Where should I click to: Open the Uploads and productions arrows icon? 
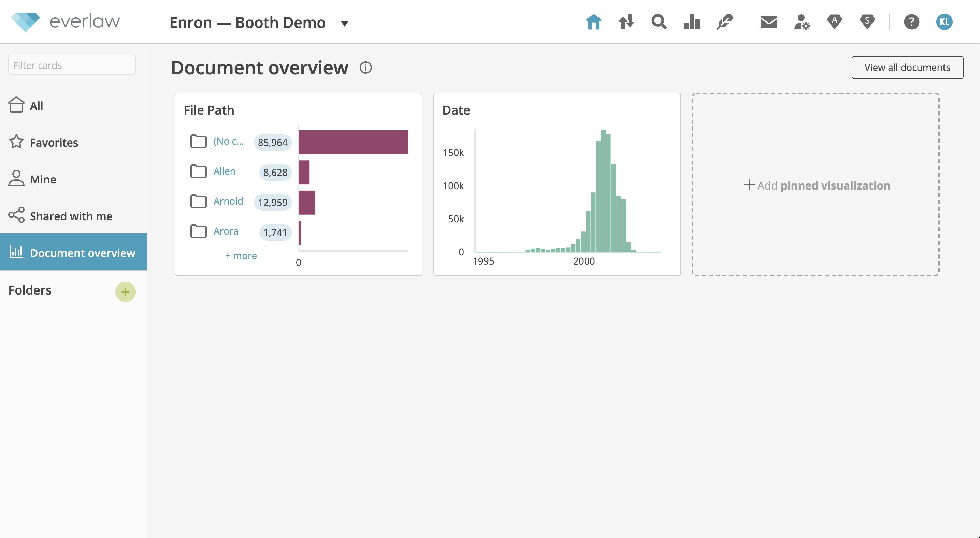[x=626, y=22]
